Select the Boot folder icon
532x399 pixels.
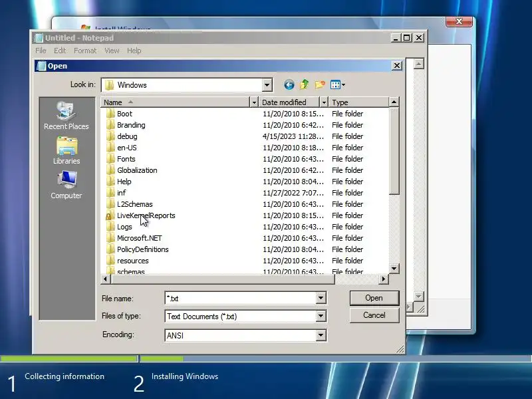click(110, 114)
